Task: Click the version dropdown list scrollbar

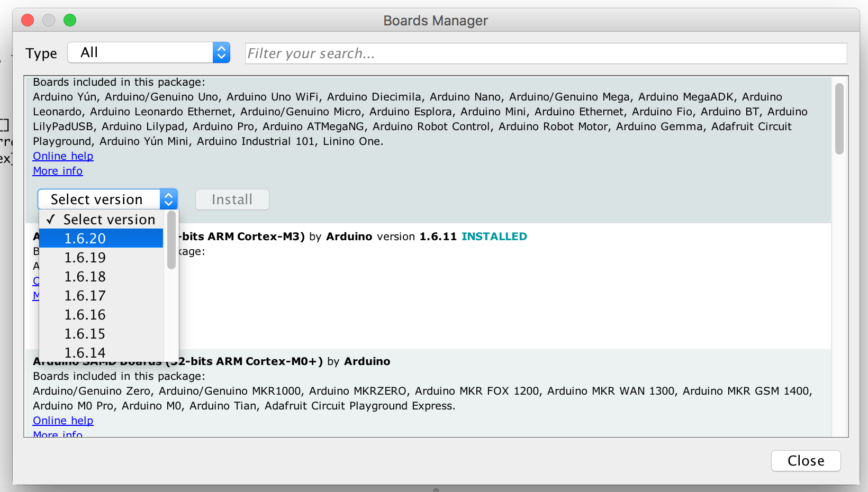Action: pyautogui.click(x=171, y=241)
